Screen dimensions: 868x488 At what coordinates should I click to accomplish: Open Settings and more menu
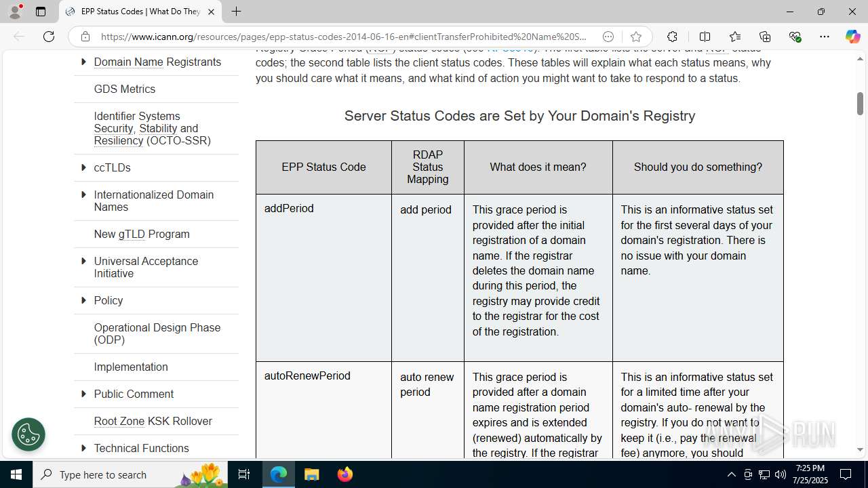[x=825, y=37]
